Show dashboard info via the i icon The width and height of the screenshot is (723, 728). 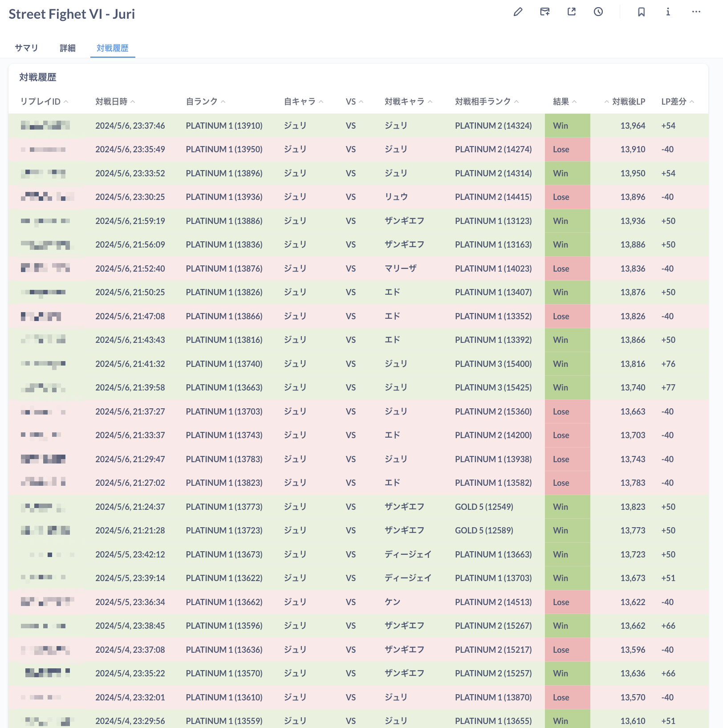pos(668,12)
